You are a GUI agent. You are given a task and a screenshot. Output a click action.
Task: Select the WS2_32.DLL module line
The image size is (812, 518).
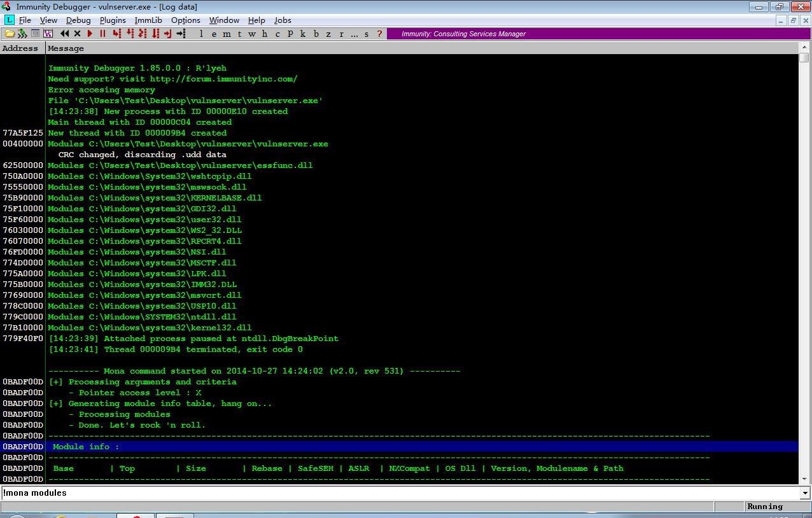[399, 230]
